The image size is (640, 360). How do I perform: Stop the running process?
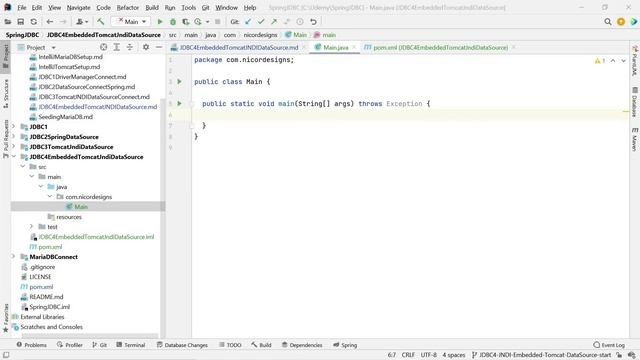click(x=218, y=22)
